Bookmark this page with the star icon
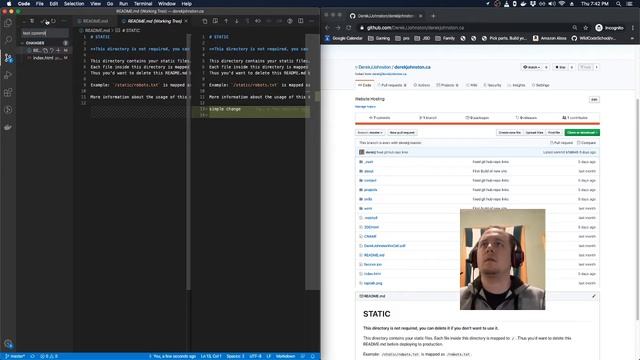The image size is (640, 360). [x=585, y=28]
